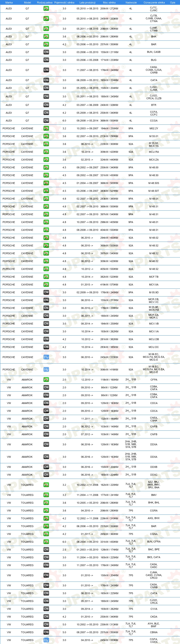Viewport: 180px width, 644px height.
Task: Select the 230kW / 313KM power cell
Action: pos(109,624)
